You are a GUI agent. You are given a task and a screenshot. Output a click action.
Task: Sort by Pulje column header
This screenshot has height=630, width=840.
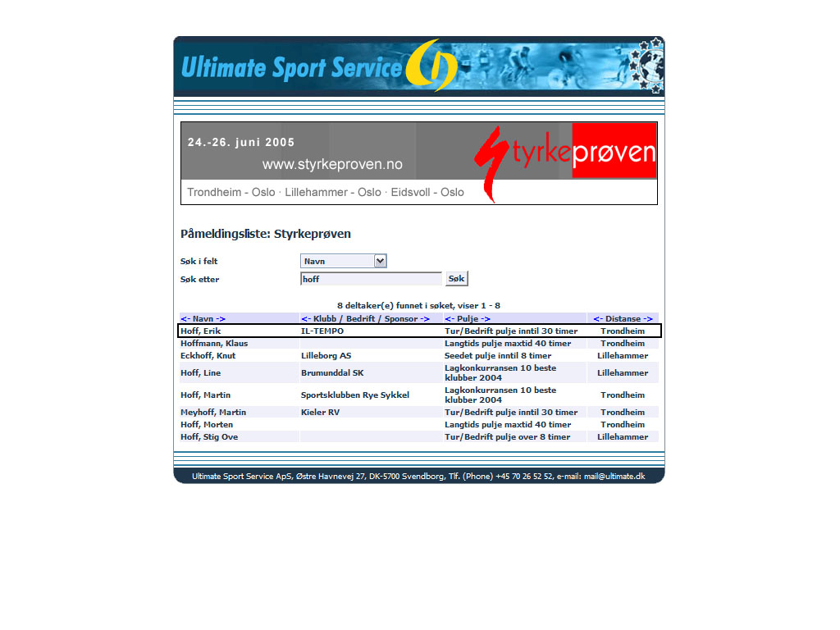pyautogui.click(x=468, y=319)
